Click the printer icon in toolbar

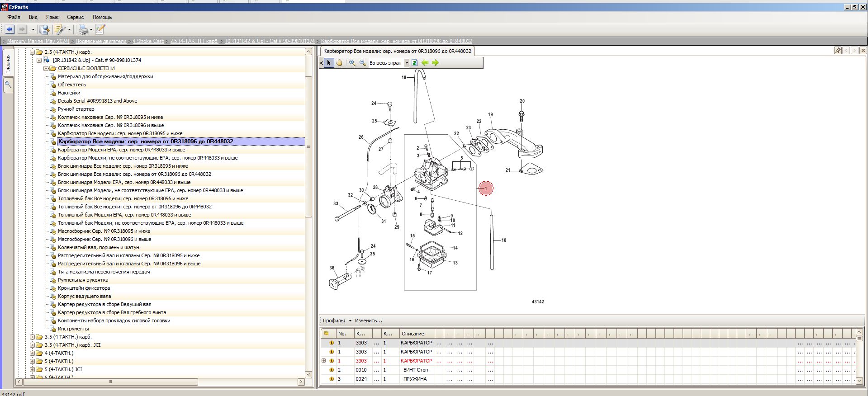83,30
